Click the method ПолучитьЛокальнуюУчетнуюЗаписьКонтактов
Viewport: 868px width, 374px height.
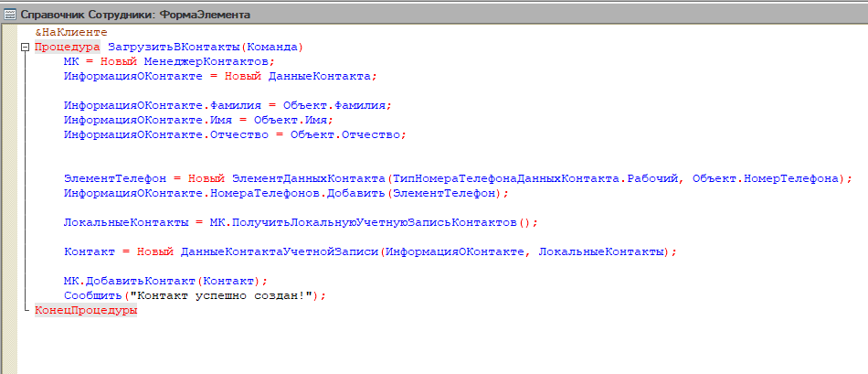(x=375, y=223)
